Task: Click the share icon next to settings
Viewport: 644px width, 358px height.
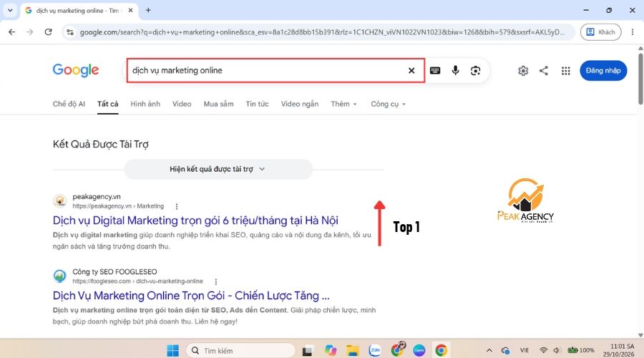Action: click(x=543, y=71)
